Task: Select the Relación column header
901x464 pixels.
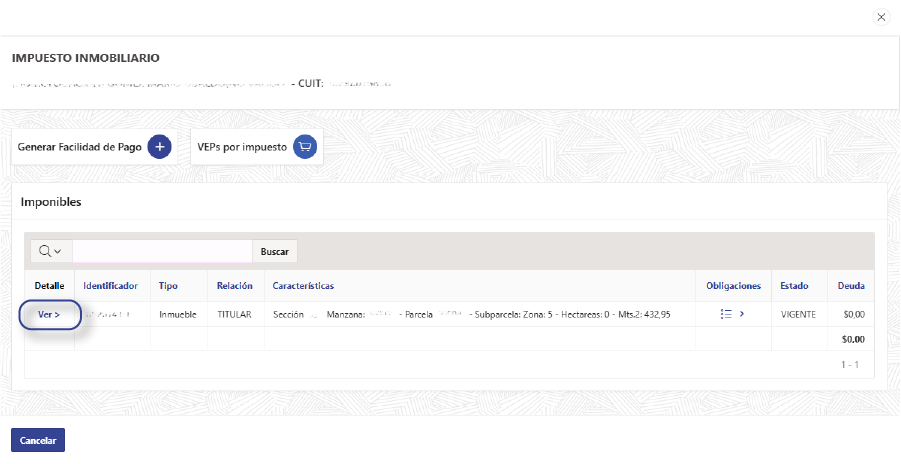Action: 234,286
